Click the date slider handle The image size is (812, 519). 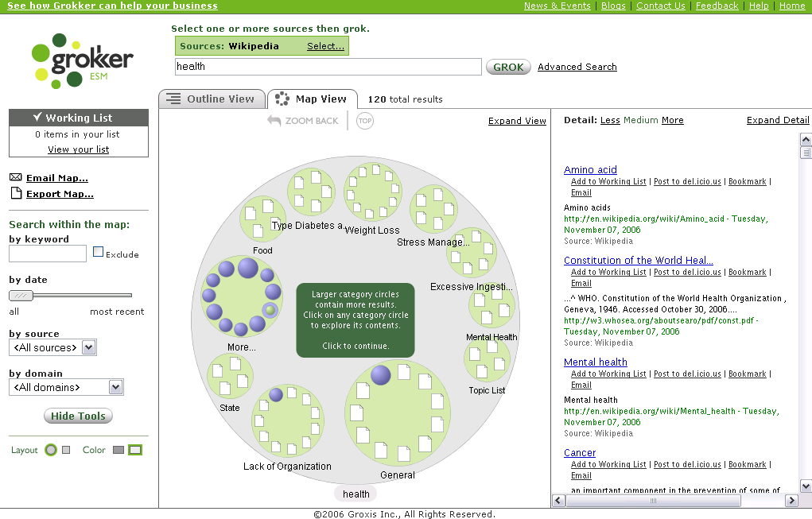click(x=21, y=296)
